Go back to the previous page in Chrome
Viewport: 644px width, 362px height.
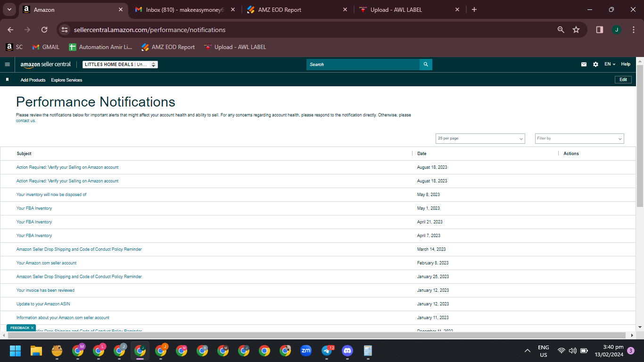[x=10, y=30]
